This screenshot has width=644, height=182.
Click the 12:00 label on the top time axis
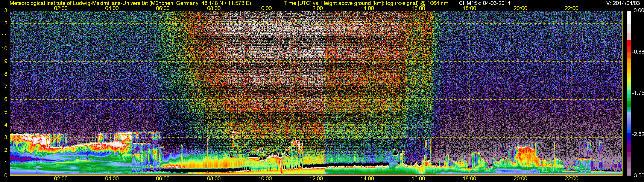pyautogui.click(x=316, y=8)
